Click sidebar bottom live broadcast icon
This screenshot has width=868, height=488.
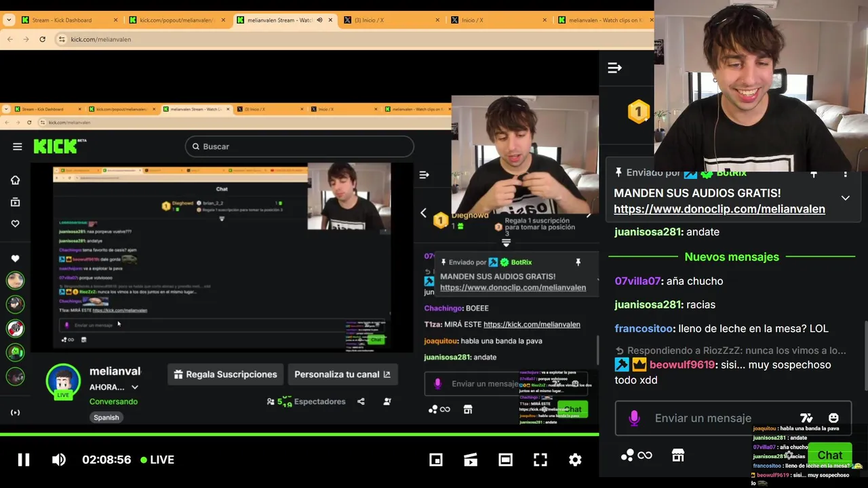[15, 413]
